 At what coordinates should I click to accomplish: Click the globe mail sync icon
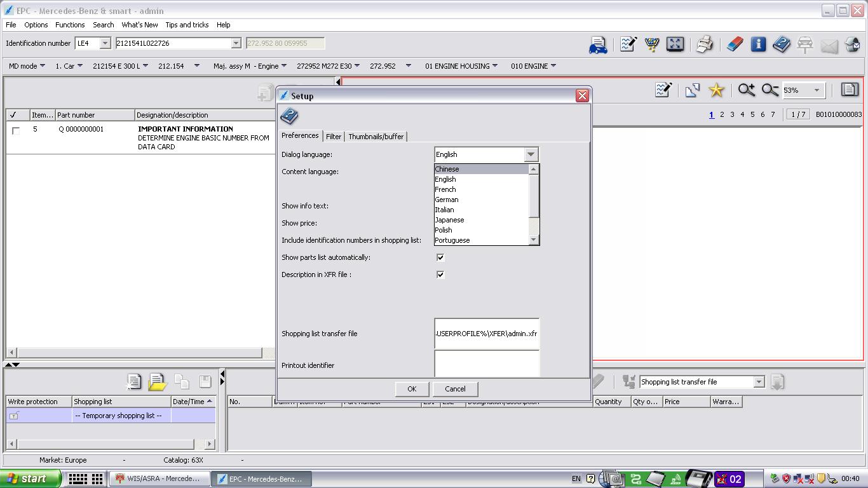(853, 44)
